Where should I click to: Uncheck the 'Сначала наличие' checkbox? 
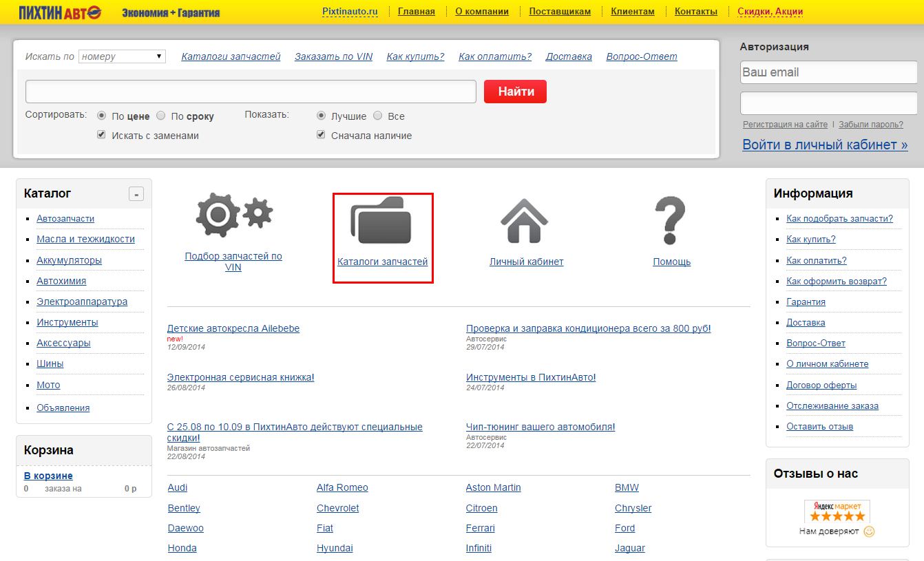click(x=321, y=135)
